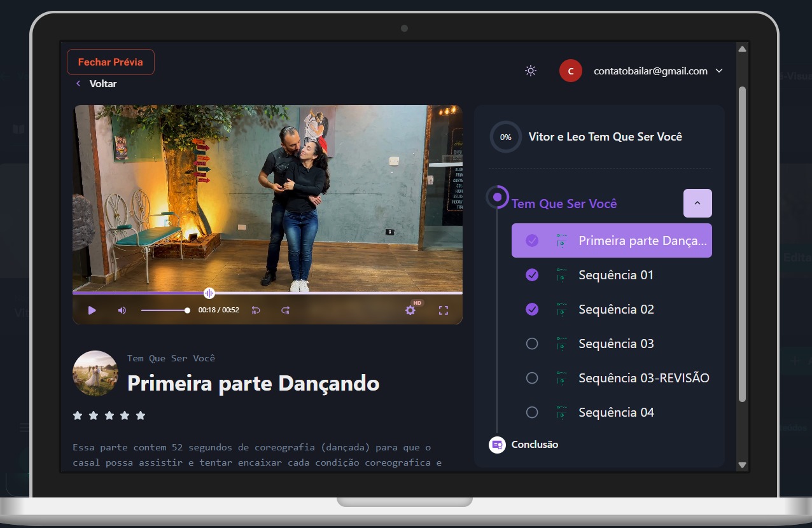
Task: Click the Fechar Prévia button
Action: coord(111,62)
